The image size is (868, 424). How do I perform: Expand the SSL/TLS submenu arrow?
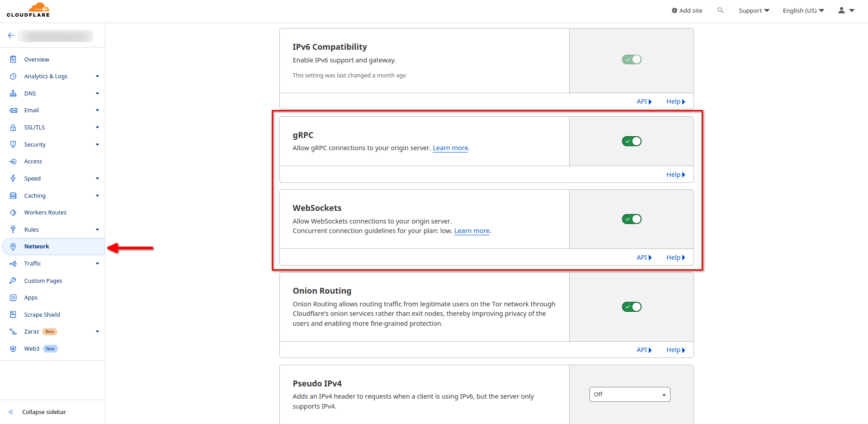(x=97, y=128)
